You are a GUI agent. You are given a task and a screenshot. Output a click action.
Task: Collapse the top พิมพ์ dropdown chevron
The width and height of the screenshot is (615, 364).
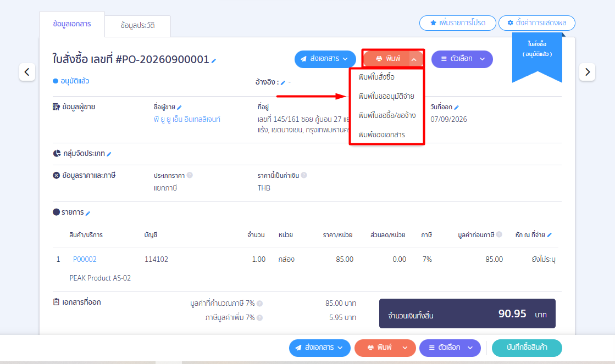pos(414,59)
